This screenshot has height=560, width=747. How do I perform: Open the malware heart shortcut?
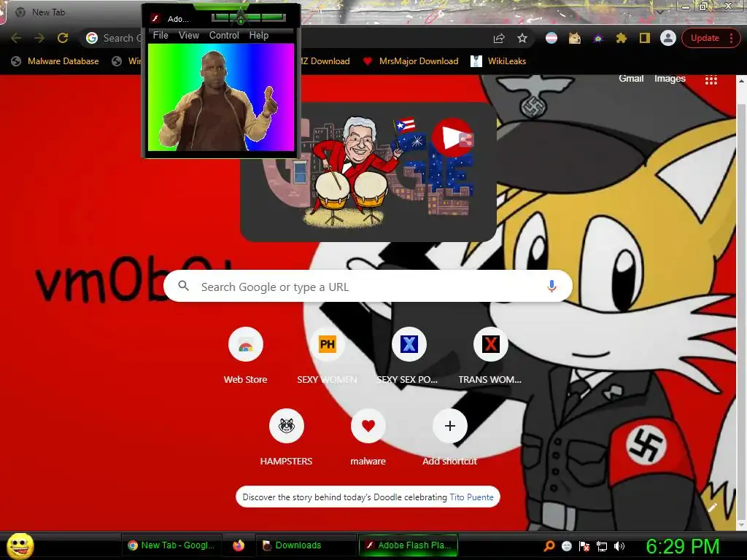(x=368, y=437)
